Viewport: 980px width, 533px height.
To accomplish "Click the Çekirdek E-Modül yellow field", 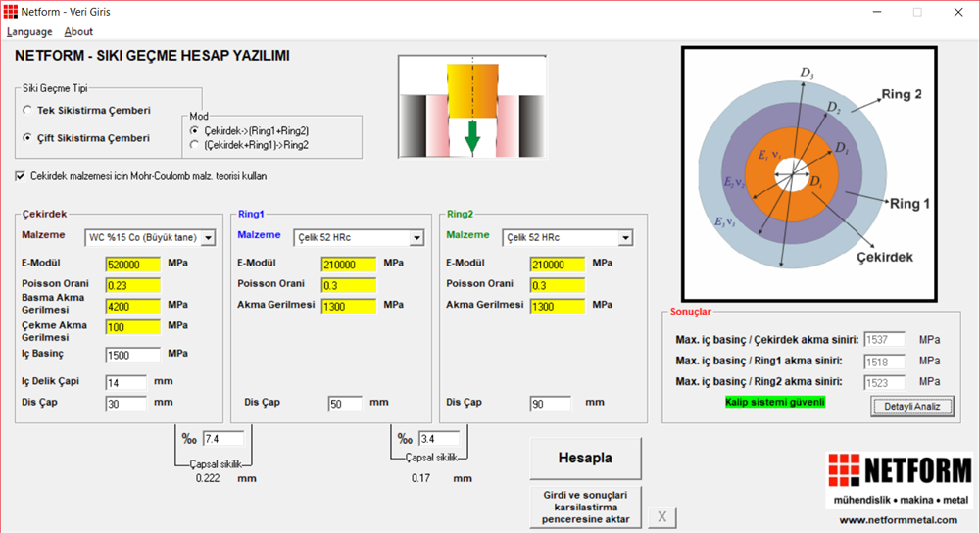I will tap(132, 265).
